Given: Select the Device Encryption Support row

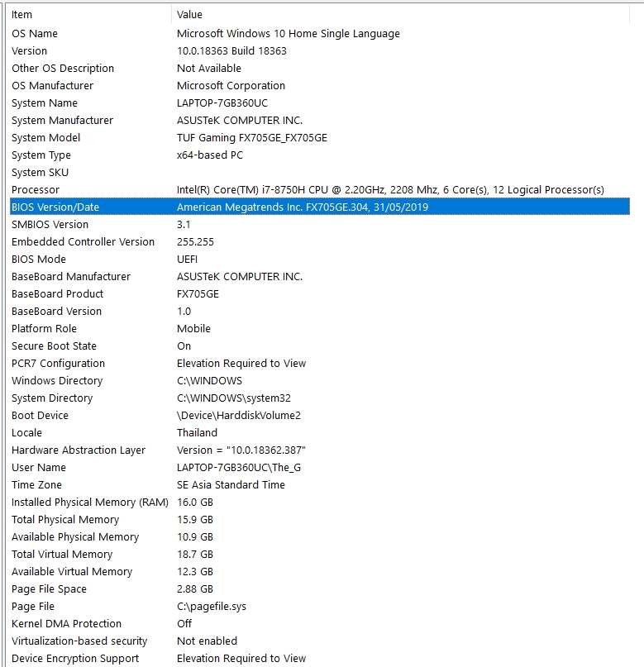Looking at the screenshot, I should point(319,659).
